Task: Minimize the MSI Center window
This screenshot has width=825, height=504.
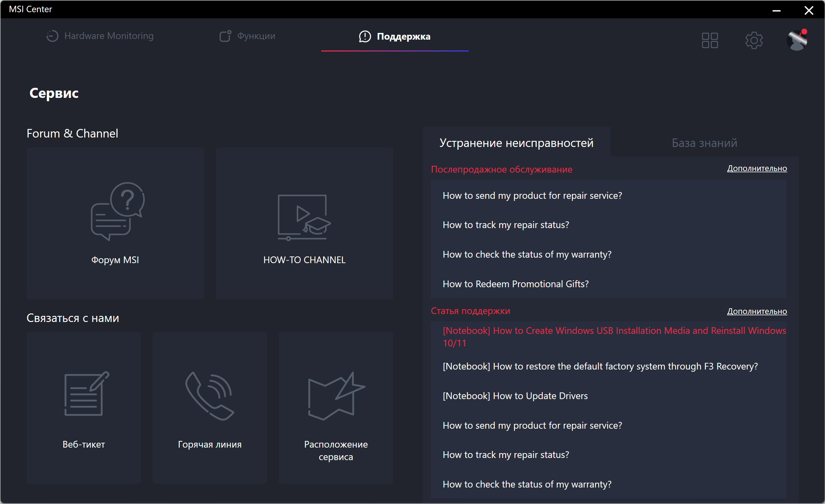Action: (x=777, y=10)
